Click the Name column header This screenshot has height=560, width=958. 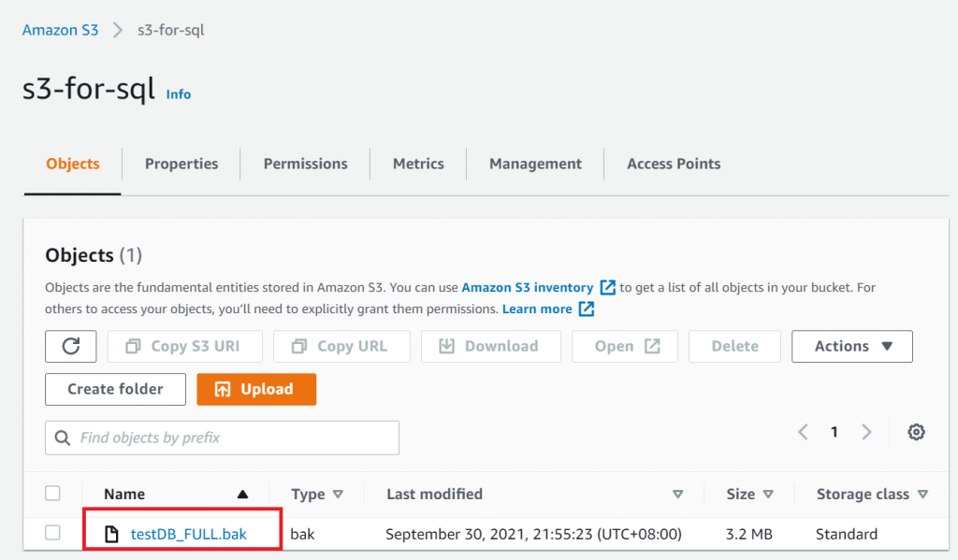(x=124, y=494)
